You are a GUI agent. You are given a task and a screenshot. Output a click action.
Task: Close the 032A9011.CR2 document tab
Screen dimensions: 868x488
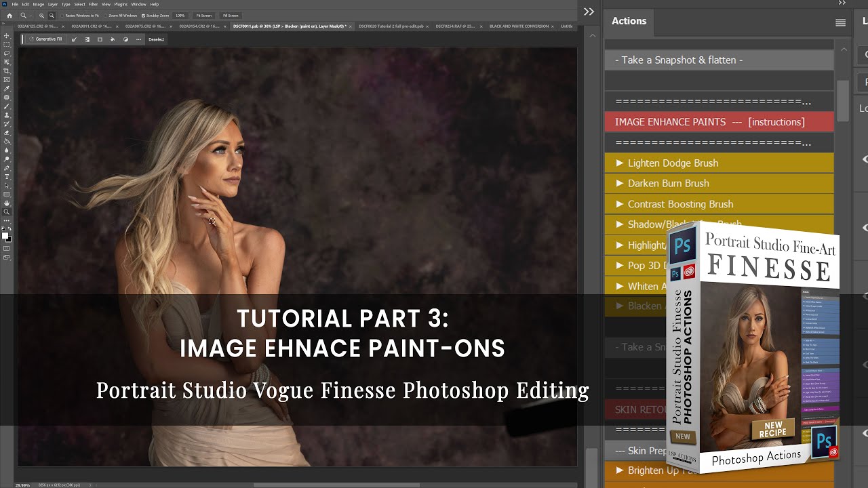pyautogui.click(x=117, y=26)
